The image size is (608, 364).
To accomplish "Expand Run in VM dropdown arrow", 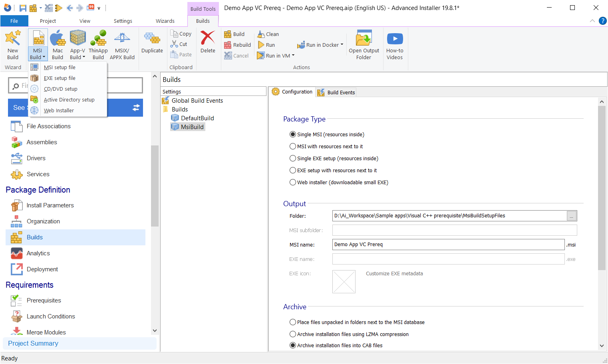I will tap(293, 56).
